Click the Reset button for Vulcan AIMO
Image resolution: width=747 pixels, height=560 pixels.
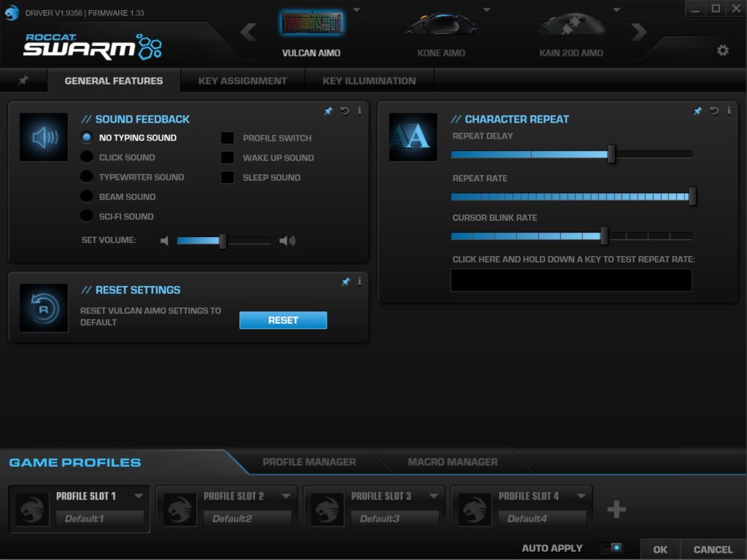[283, 320]
